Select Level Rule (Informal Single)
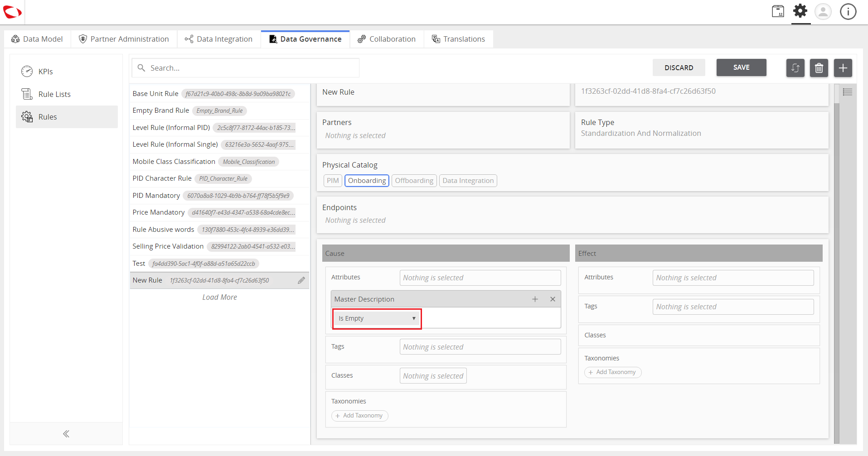The width and height of the screenshot is (868, 456). click(x=219, y=144)
